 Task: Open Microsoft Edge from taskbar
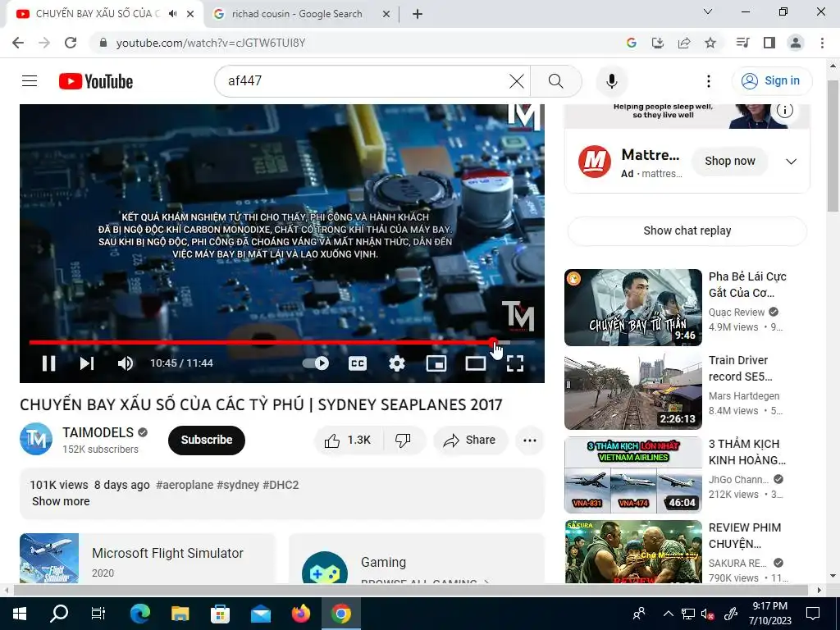139,614
